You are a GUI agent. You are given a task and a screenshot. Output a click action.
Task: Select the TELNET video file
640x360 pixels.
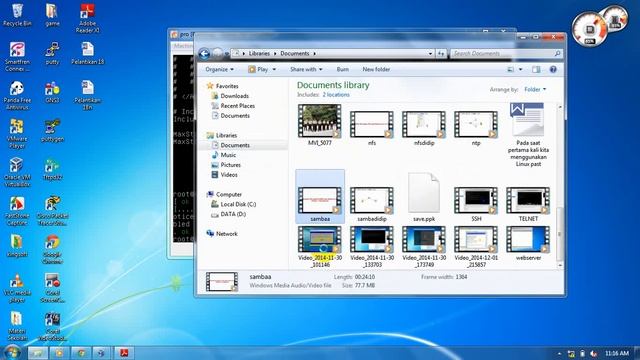528,204
